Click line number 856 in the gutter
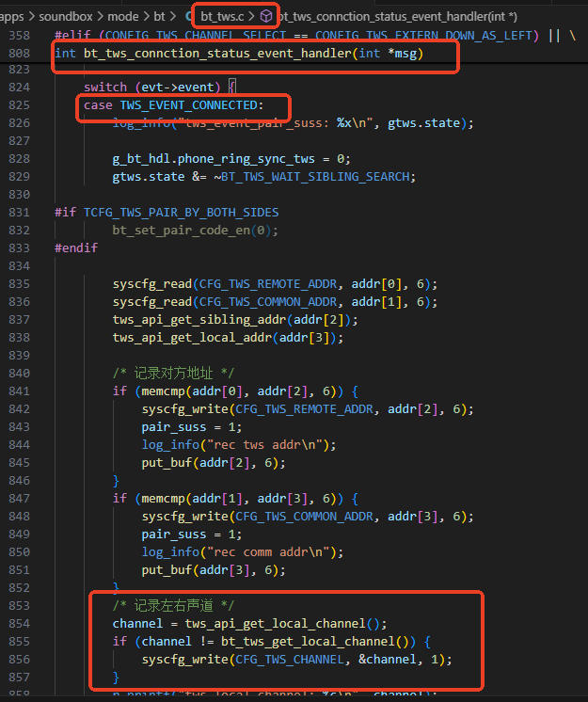The height and width of the screenshot is (702, 588). click(19, 660)
